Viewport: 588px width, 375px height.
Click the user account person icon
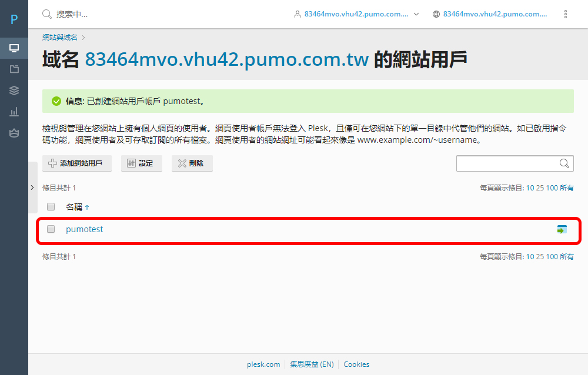pos(298,14)
